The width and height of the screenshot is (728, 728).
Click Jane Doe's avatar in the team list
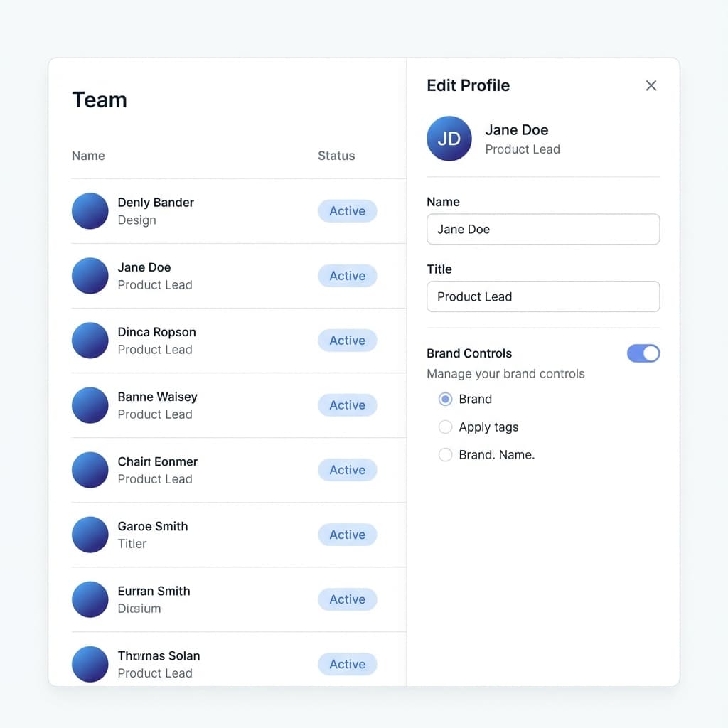[x=90, y=275]
